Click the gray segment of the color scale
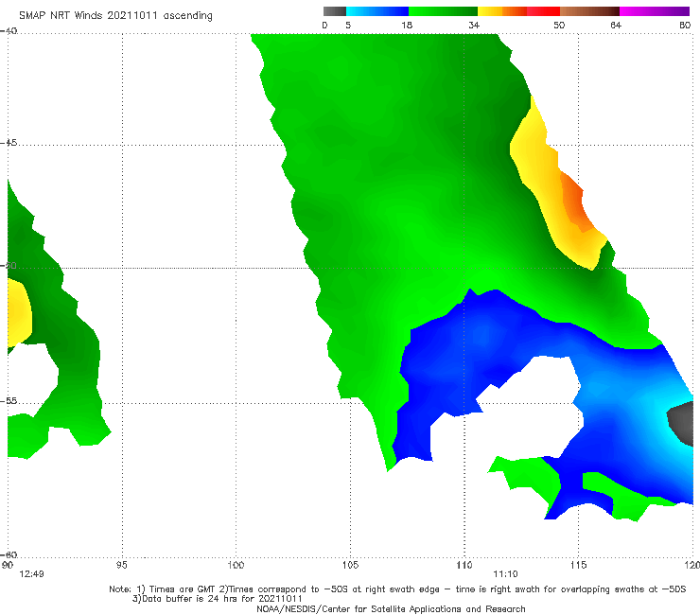Image resolution: width=700 pixels, height=615 pixels. (x=335, y=11)
